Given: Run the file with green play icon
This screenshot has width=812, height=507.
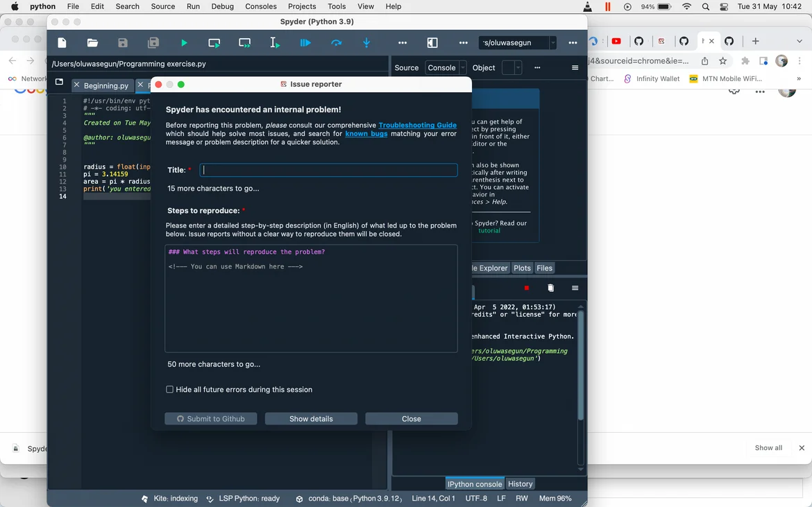Looking at the screenshot, I should point(184,43).
